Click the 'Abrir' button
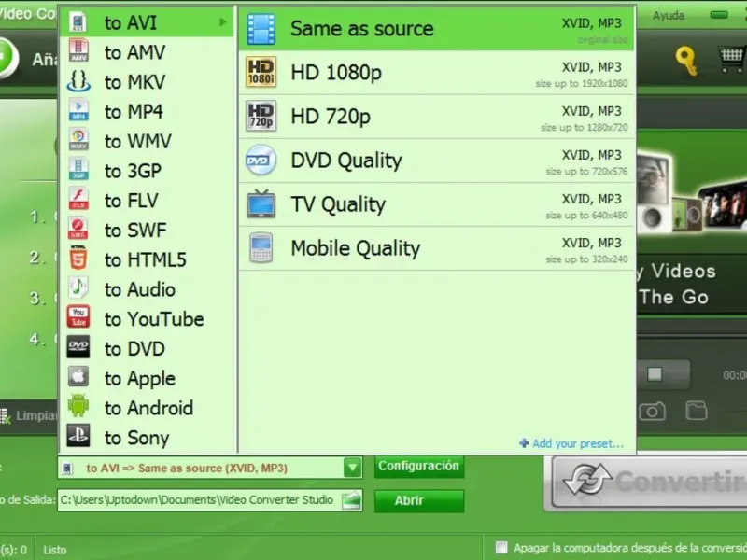This screenshot has width=747, height=560. click(x=418, y=500)
